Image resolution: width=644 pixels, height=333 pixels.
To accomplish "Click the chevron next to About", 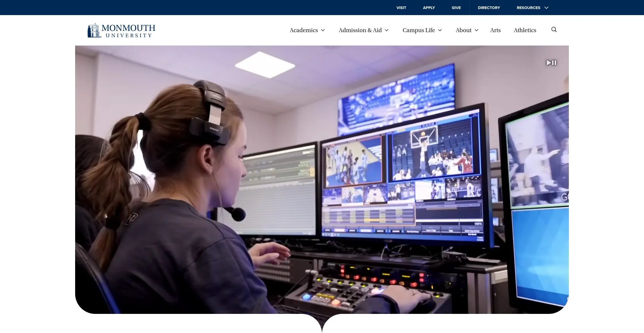I will (476, 30).
